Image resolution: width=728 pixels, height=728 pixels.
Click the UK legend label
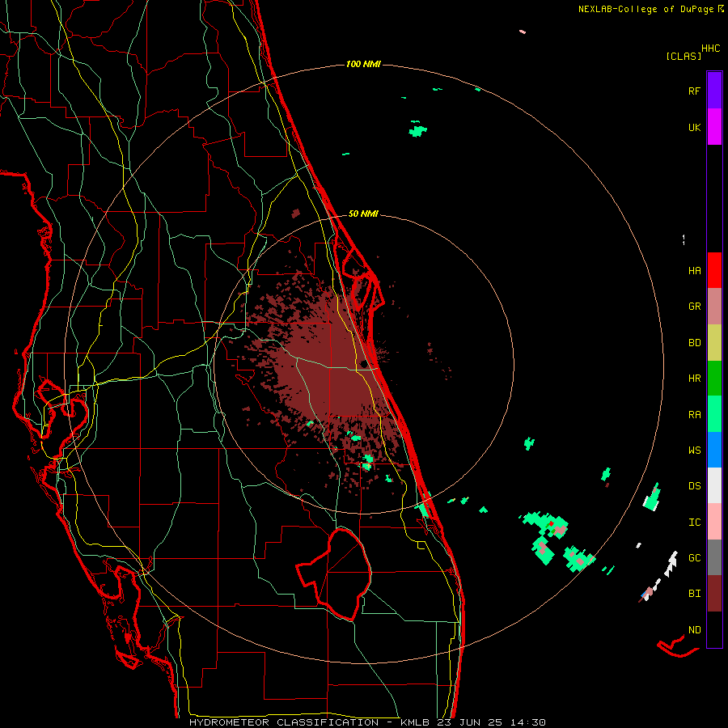[x=694, y=127]
